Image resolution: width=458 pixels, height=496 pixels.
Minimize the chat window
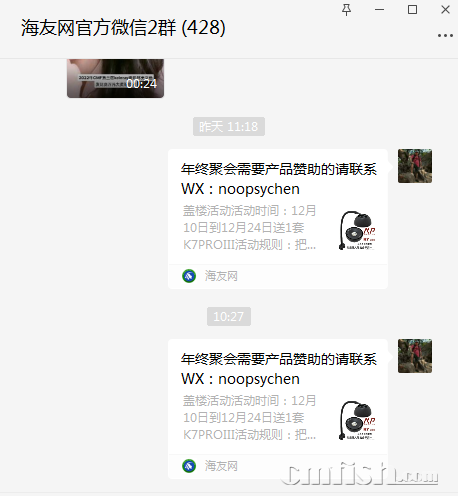click(379, 10)
